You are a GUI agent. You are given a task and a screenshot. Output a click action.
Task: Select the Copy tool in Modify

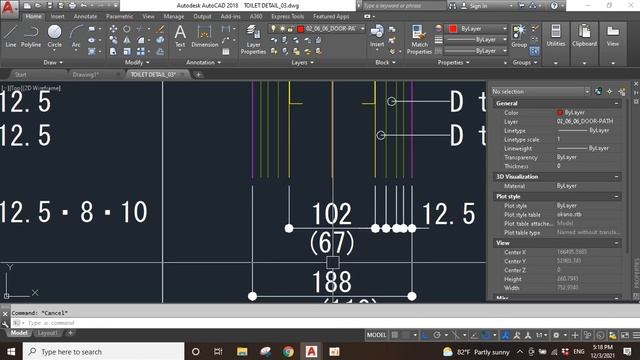113,40
